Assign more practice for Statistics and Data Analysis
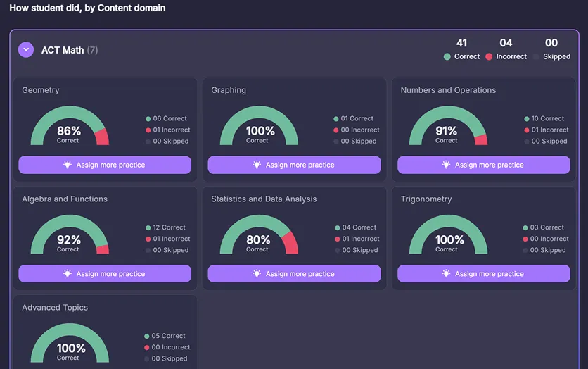The width and height of the screenshot is (588, 369). pyautogui.click(x=295, y=274)
